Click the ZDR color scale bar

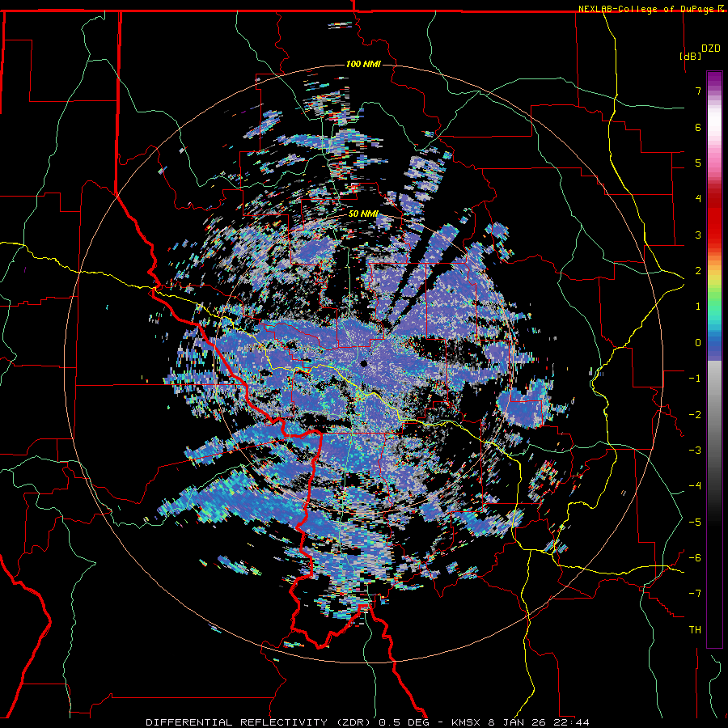click(714, 359)
